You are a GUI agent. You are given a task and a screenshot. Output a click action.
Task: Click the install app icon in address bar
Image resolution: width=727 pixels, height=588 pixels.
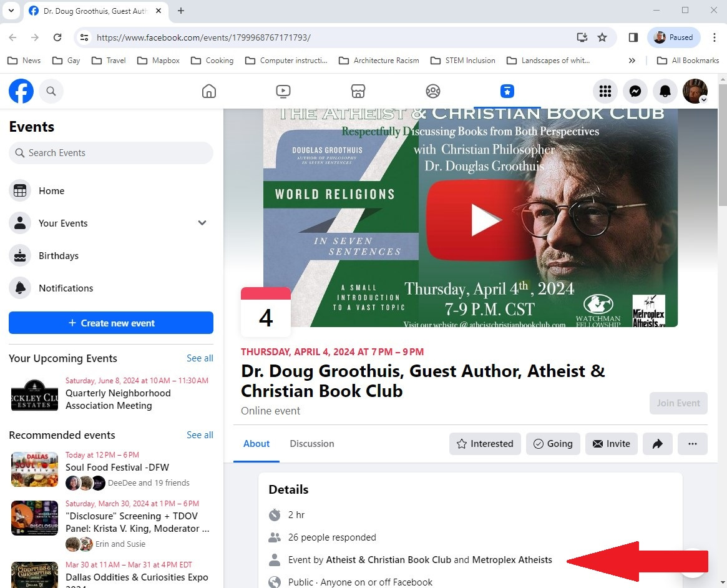pyautogui.click(x=582, y=37)
